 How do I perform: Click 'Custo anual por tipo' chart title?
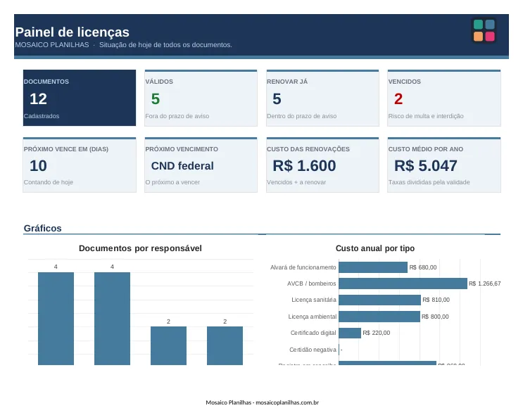click(375, 248)
